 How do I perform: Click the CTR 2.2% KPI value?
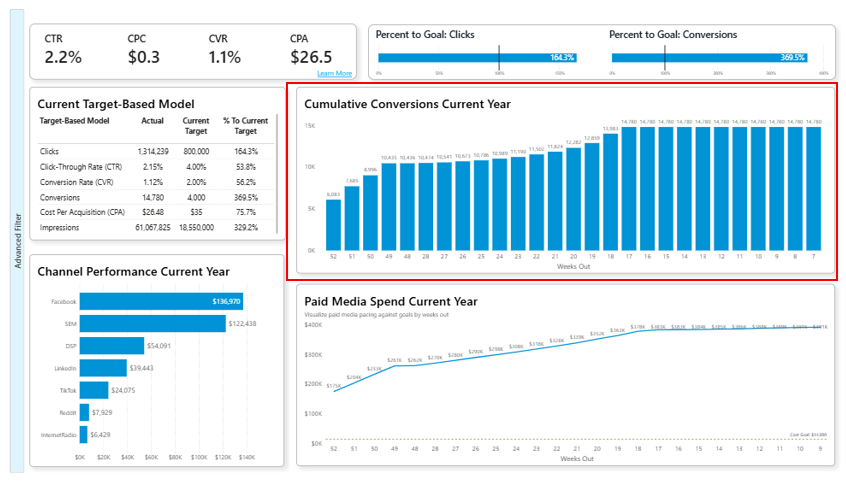tap(63, 57)
